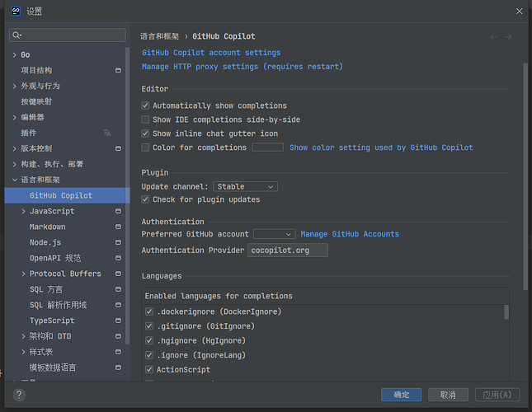Image resolution: width=532 pixels, height=412 pixels.
Task: Uncheck .gitignore (GitIgnore) language
Action: click(x=149, y=326)
